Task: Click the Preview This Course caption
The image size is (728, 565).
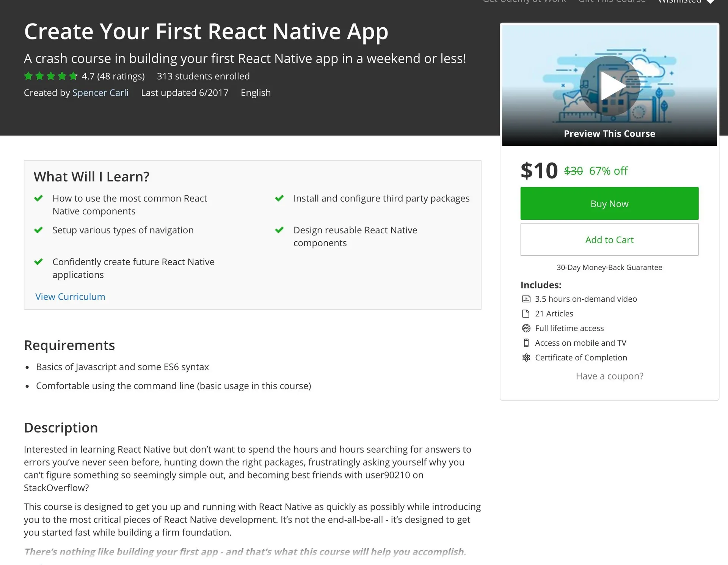Action: (609, 134)
